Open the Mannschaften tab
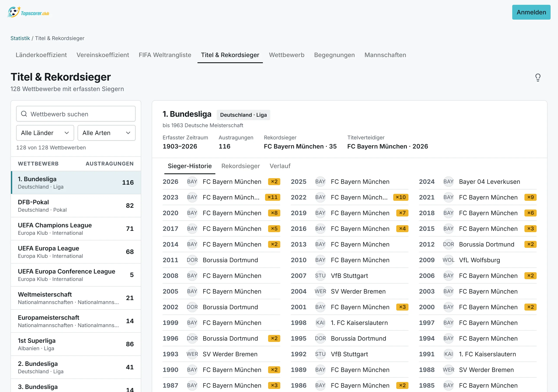558x392 pixels. [385, 55]
